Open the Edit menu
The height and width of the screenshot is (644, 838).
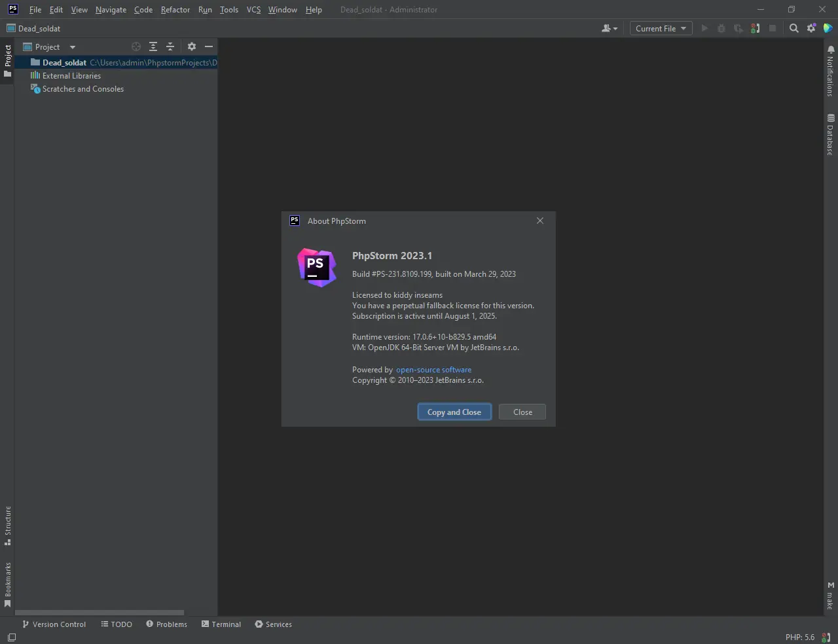56,10
